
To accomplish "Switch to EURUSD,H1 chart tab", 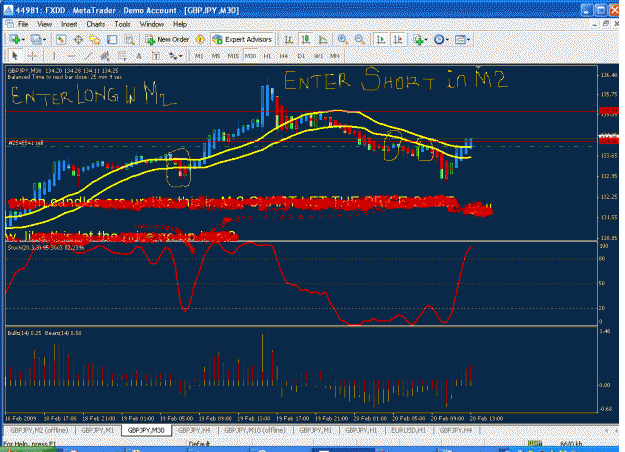I will [x=408, y=430].
